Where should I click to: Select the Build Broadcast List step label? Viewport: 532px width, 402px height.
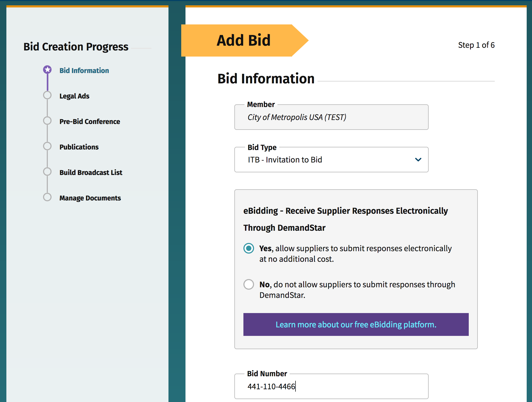point(91,172)
